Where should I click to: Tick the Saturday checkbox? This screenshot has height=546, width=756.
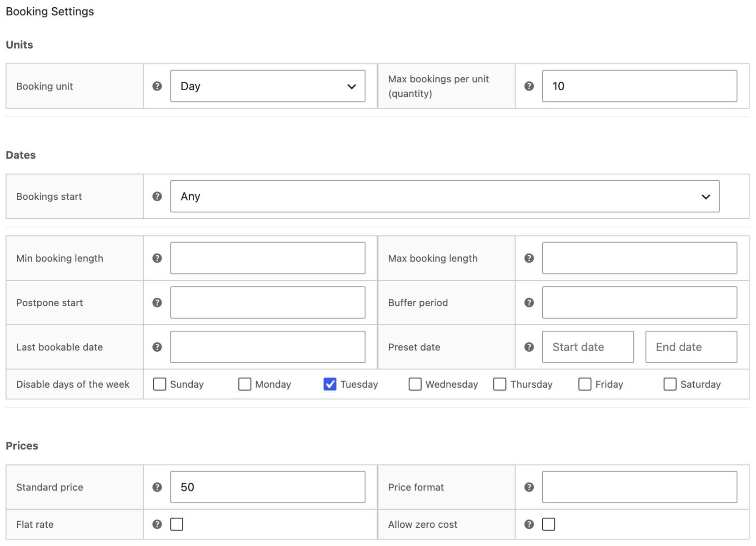670,384
